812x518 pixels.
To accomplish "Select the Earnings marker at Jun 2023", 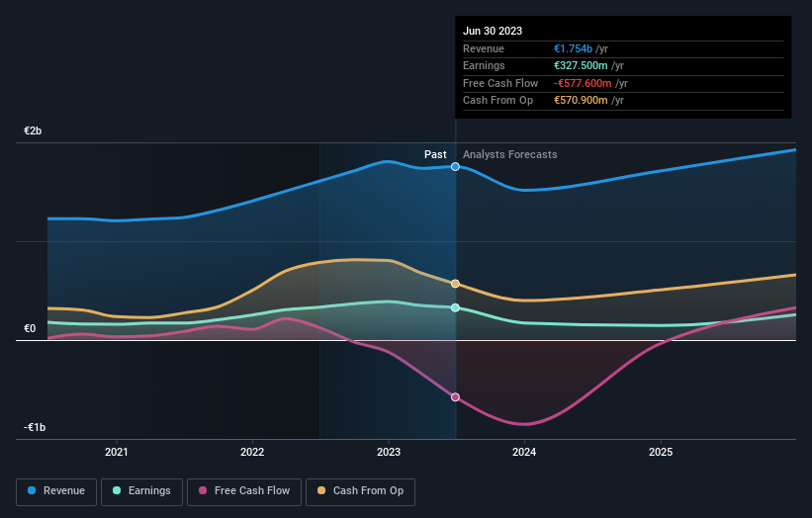I will tap(455, 307).
